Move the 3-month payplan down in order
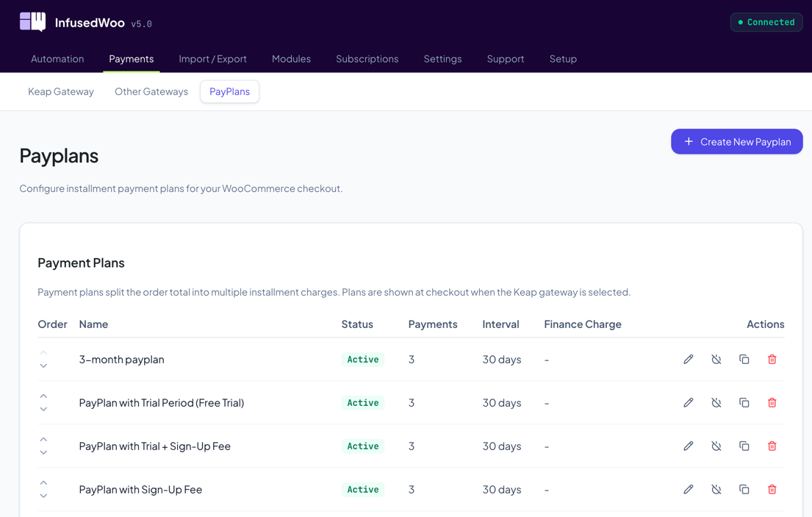 point(43,366)
